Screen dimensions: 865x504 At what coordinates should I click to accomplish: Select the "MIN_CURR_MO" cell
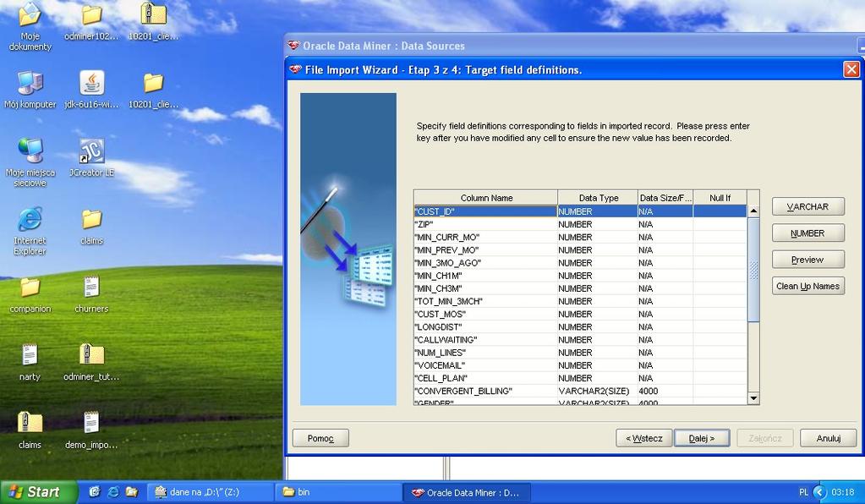[x=486, y=237]
